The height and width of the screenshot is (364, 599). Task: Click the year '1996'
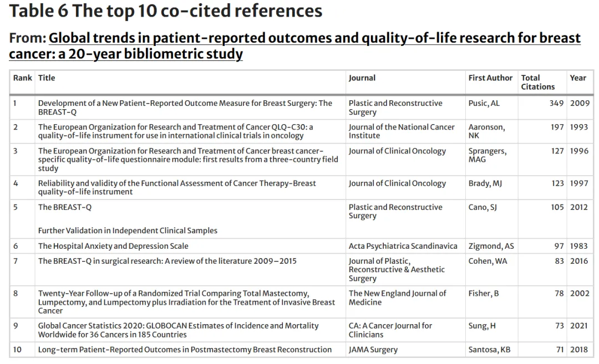pyautogui.click(x=579, y=151)
